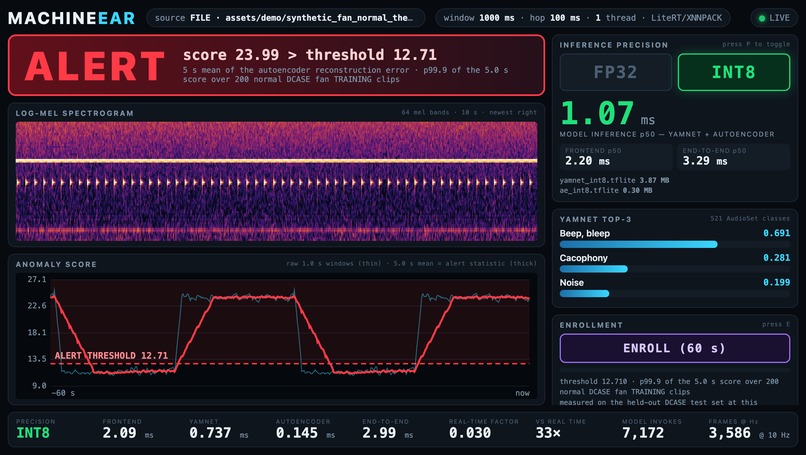
Task: Click the ALERT THRESHOLD 12.71 line label
Action: (111, 355)
